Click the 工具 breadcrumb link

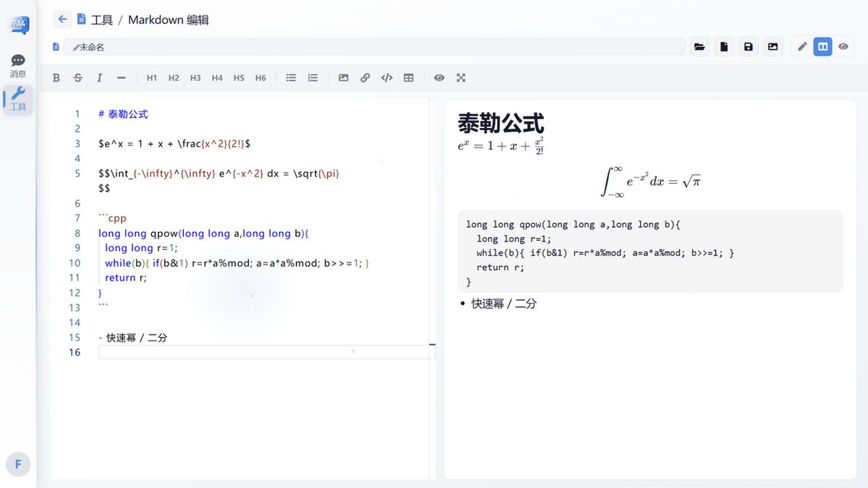point(102,20)
